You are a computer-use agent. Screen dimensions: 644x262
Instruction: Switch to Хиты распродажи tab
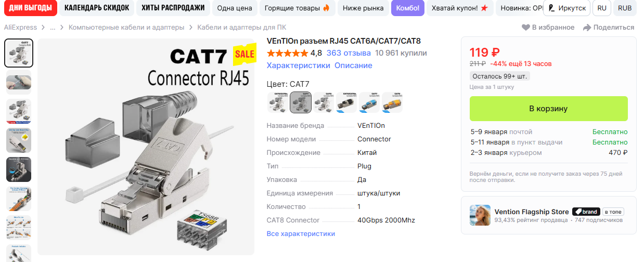coord(173,8)
